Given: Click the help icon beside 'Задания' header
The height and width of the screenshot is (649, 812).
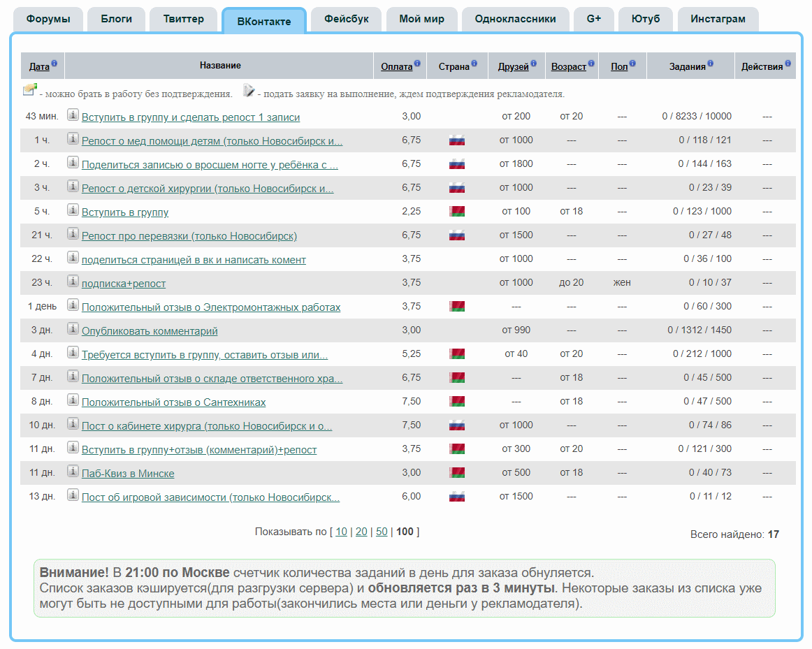Looking at the screenshot, I should click(710, 64).
